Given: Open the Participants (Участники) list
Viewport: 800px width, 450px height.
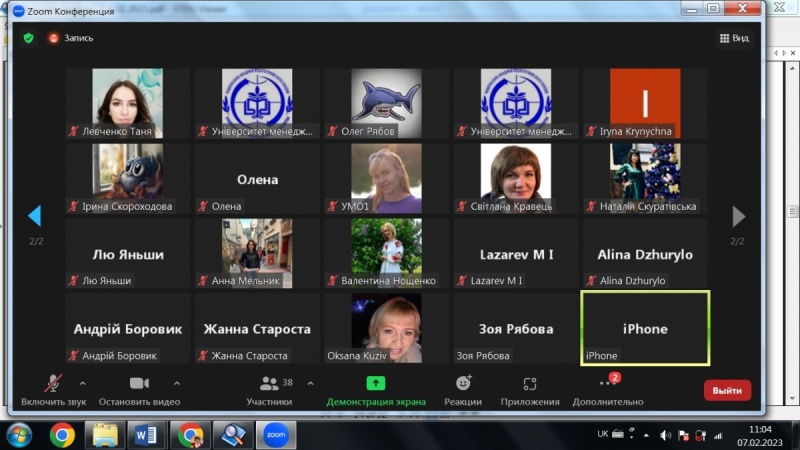Looking at the screenshot, I should pos(269,388).
